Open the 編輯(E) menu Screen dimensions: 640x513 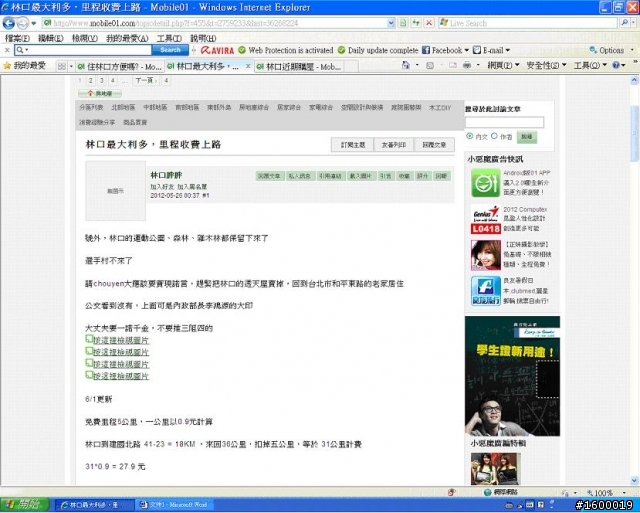click(x=51, y=38)
